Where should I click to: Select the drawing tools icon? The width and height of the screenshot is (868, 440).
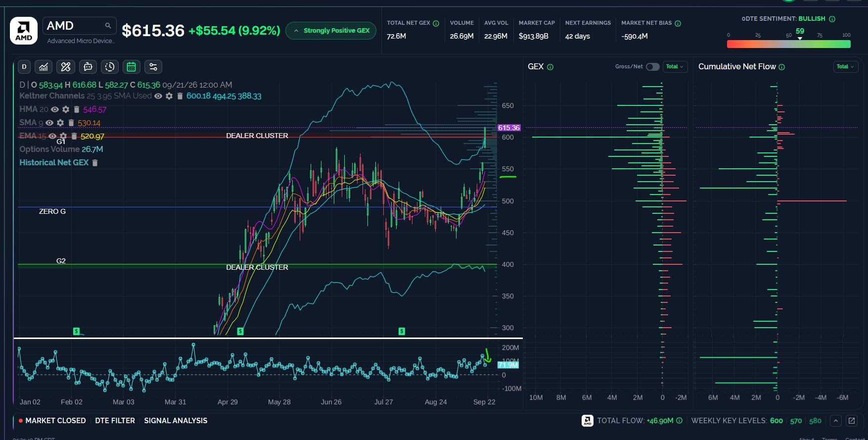65,67
